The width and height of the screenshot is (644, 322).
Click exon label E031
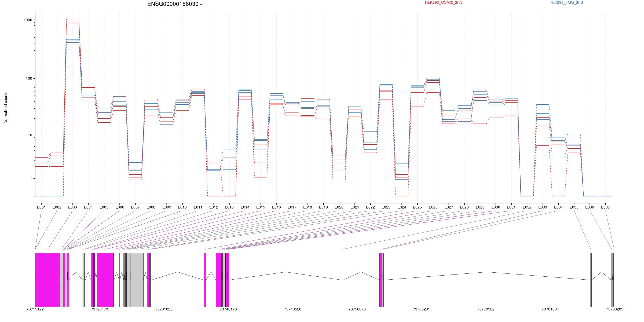(511, 207)
